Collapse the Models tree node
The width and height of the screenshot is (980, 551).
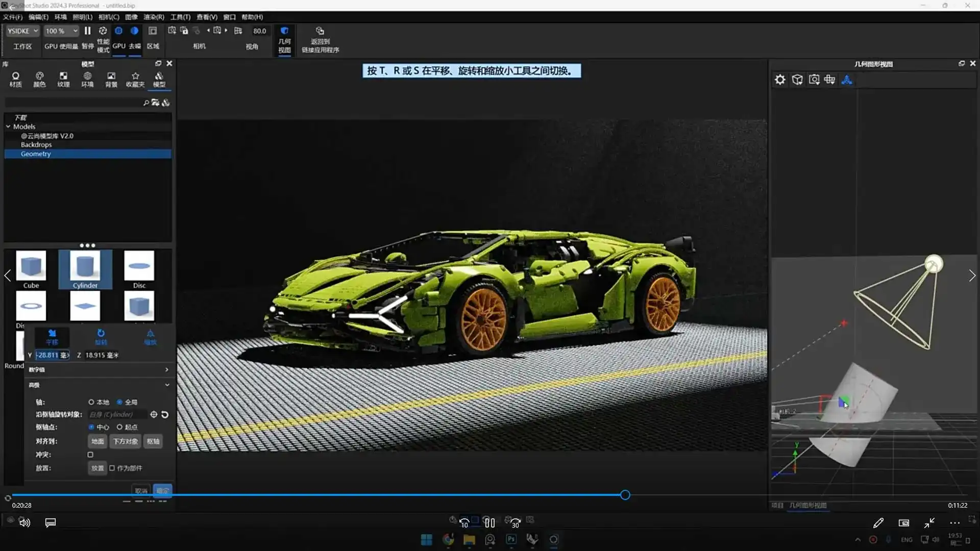pos(8,127)
